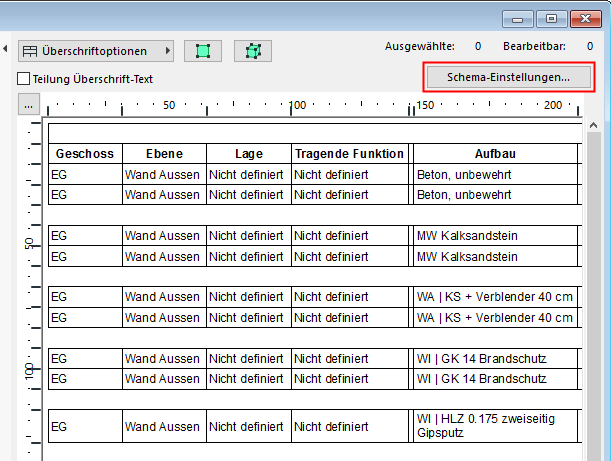Screen dimensions: 611x461
Task: Click the first MW Kalksandstein cell
Action: [x=495, y=235]
